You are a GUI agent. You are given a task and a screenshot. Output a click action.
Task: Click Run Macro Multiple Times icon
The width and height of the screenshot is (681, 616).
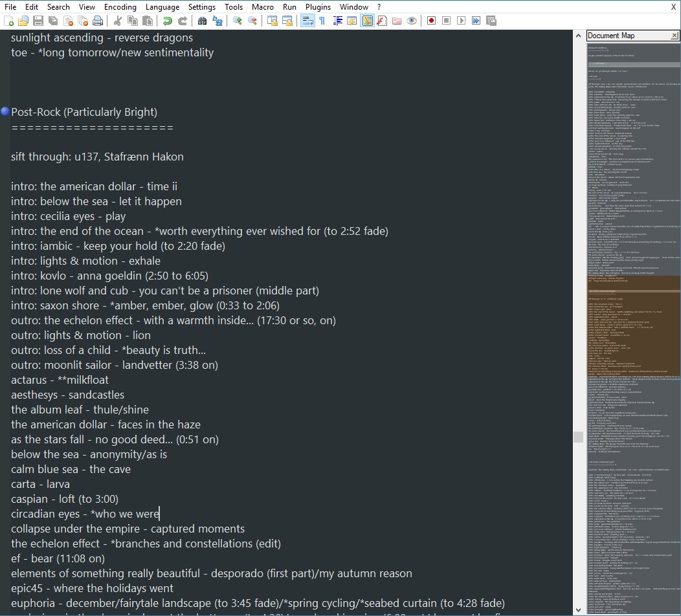point(476,21)
